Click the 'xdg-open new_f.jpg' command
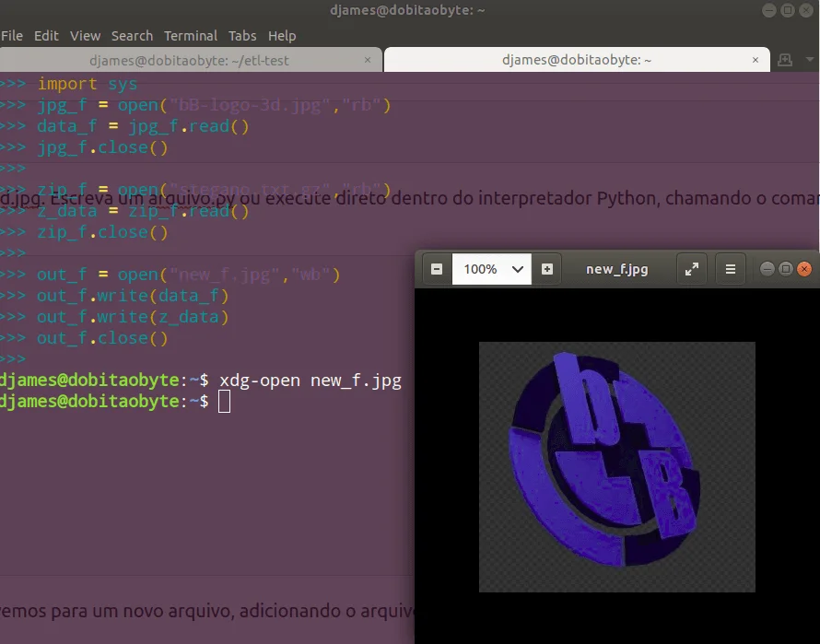This screenshot has height=644, width=820. coord(310,381)
